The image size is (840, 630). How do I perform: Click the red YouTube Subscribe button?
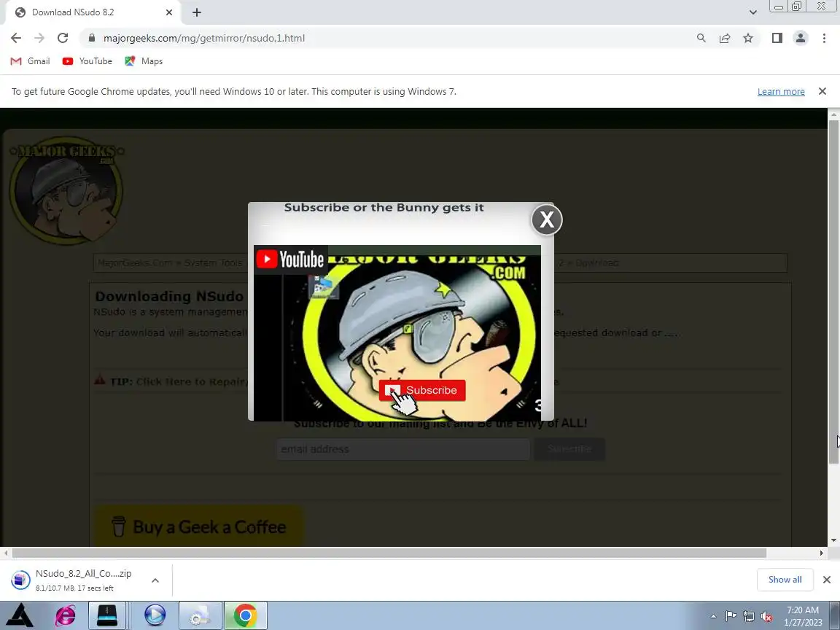pos(422,390)
